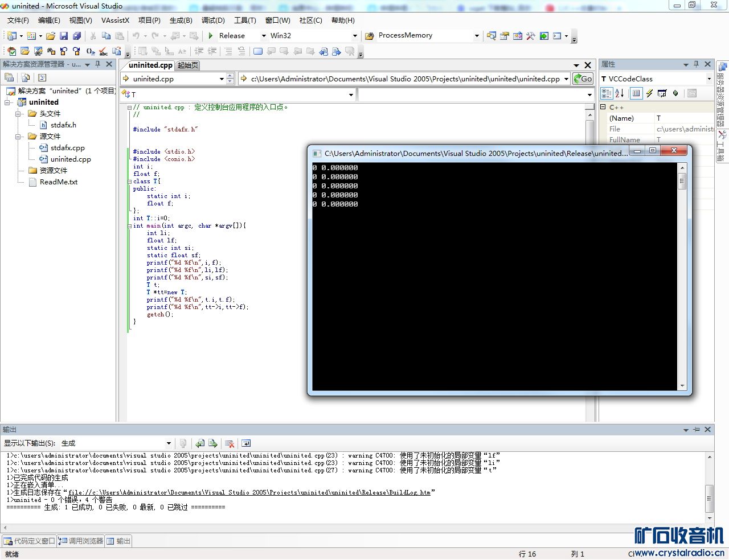Switch to the 起始页 start page tab
This screenshot has width=729, height=560.
(x=188, y=65)
